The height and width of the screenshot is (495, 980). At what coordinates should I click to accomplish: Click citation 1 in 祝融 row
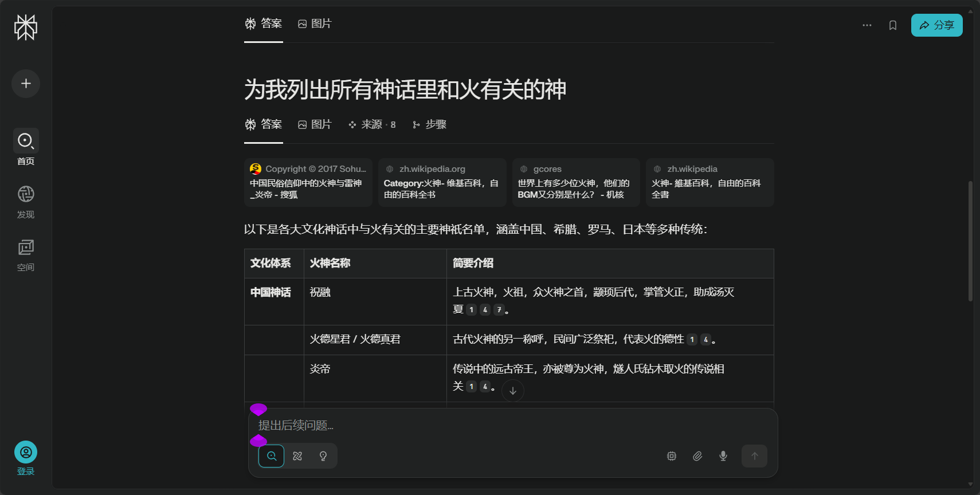pyautogui.click(x=471, y=310)
